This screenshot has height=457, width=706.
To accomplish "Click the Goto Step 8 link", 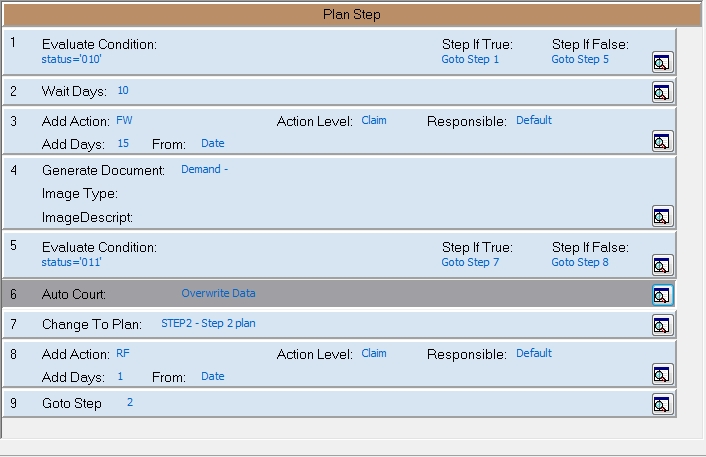I will [580, 263].
